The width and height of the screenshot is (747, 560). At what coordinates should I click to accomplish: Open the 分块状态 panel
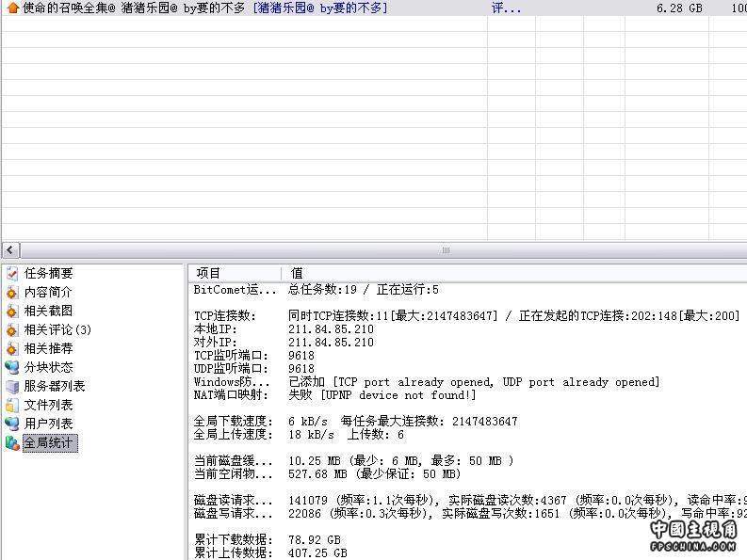point(49,367)
